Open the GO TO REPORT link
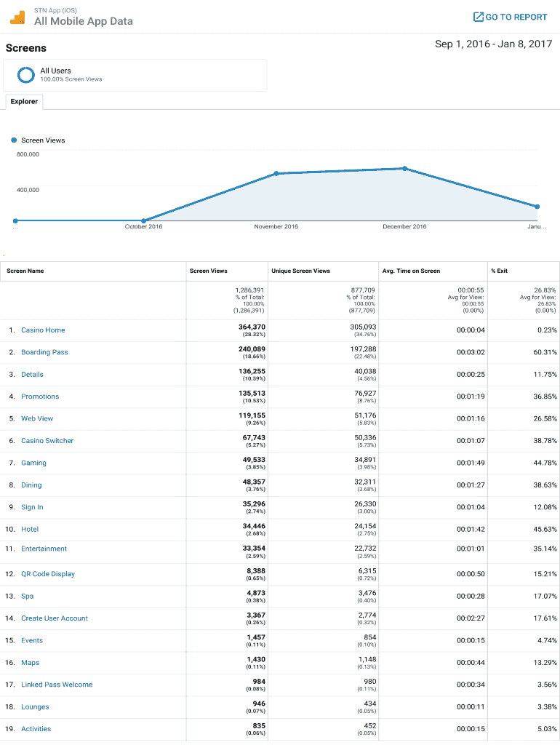 click(x=516, y=17)
